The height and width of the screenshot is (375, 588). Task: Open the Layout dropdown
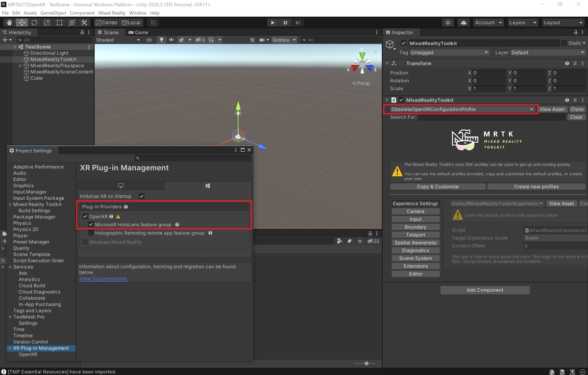563,23
